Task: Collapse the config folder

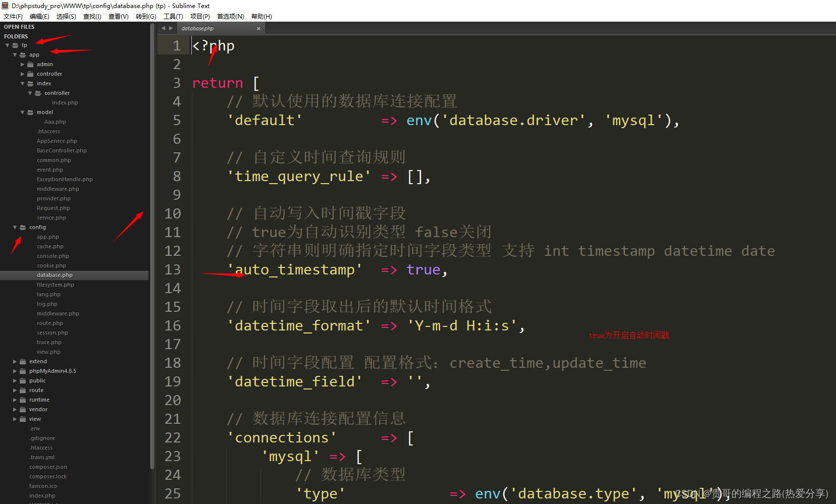Action: [15, 228]
